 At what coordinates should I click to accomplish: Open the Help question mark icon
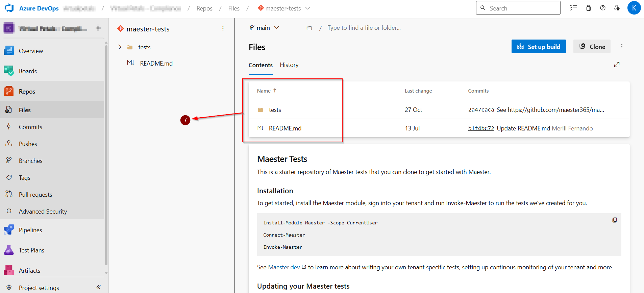pos(603,8)
